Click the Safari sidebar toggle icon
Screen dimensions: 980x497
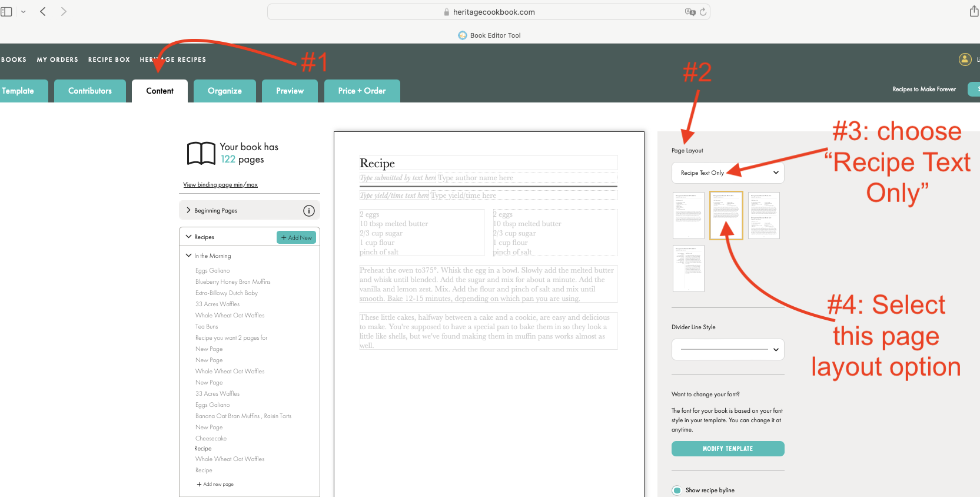[6, 12]
